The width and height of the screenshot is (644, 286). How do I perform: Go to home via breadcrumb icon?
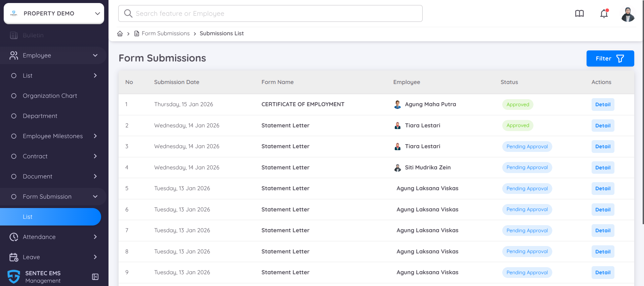(x=120, y=34)
